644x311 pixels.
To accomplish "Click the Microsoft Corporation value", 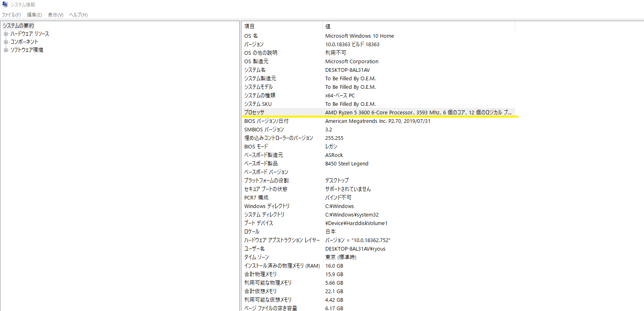I will point(352,61).
